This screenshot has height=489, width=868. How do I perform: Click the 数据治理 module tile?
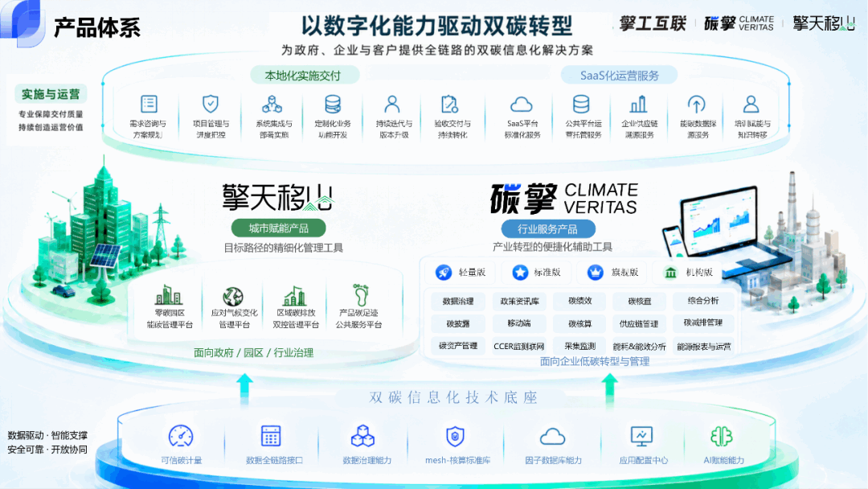(458, 302)
